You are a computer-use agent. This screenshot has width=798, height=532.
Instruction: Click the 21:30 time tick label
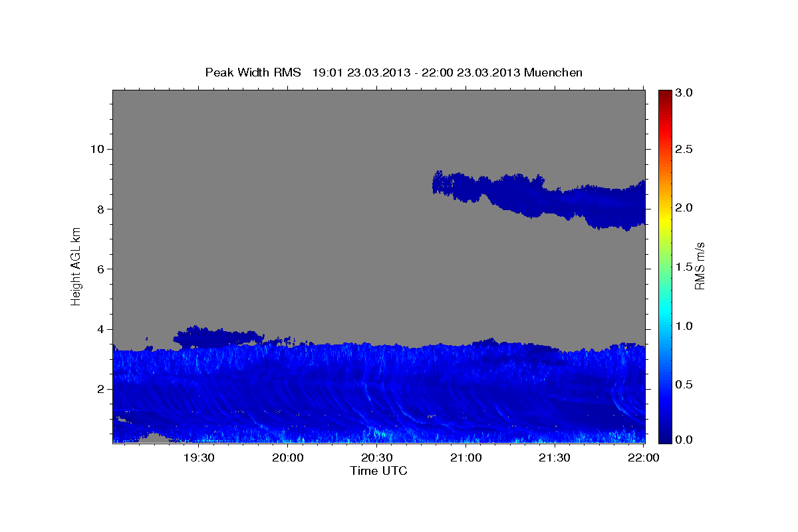555,458
